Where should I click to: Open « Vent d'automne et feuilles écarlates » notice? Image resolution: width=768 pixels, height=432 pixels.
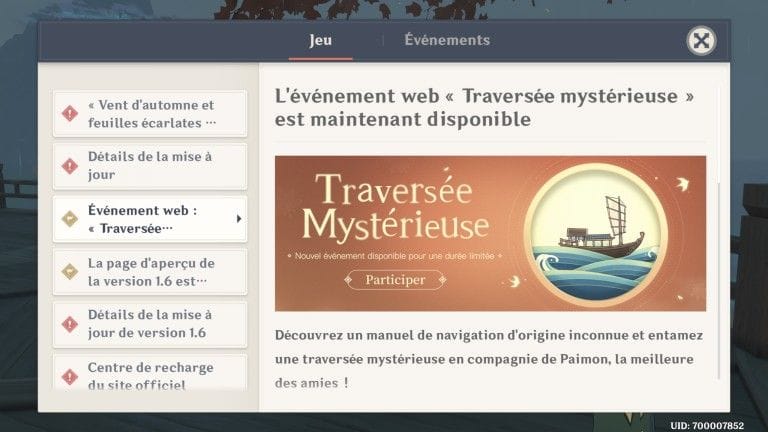(x=150, y=114)
